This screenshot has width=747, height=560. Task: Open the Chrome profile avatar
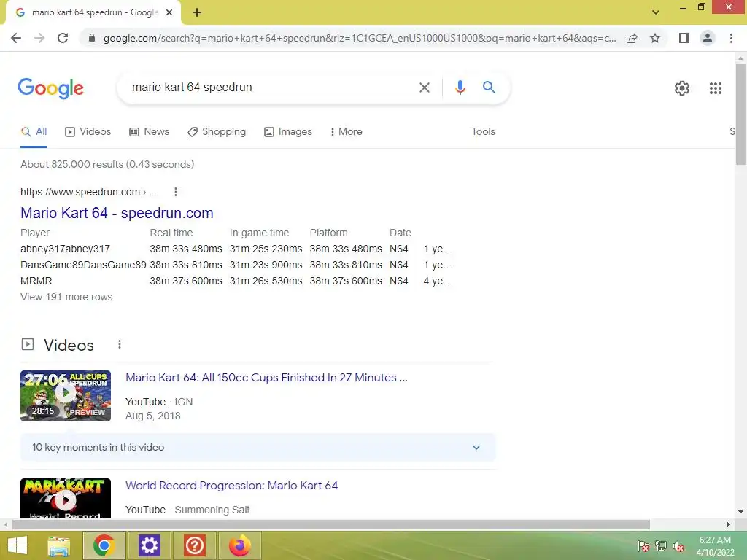(x=708, y=38)
